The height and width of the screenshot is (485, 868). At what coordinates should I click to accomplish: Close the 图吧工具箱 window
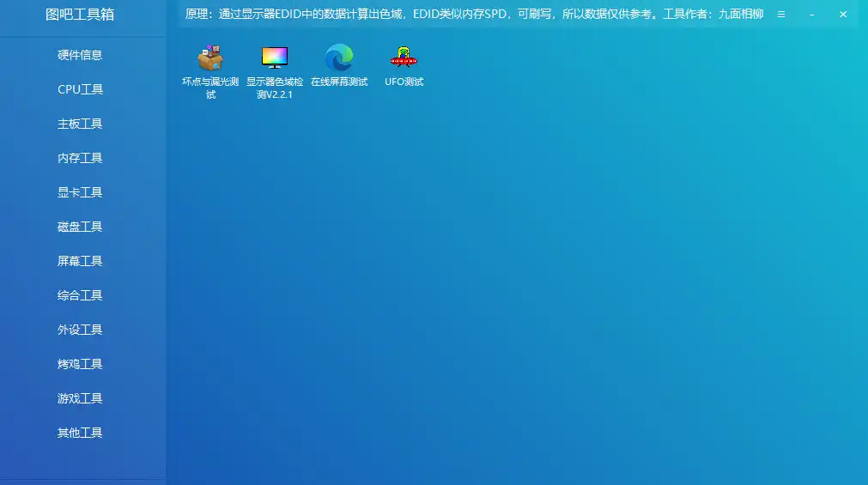click(x=843, y=15)
